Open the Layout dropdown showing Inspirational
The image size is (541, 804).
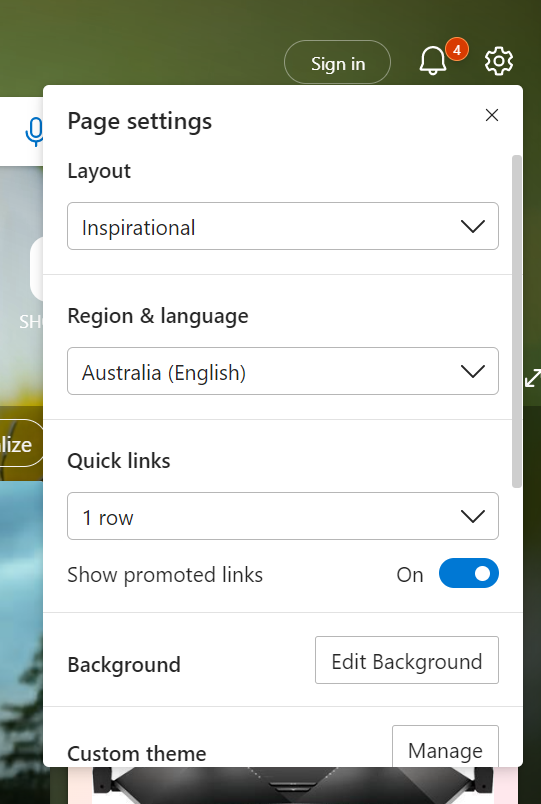(283, 226)
